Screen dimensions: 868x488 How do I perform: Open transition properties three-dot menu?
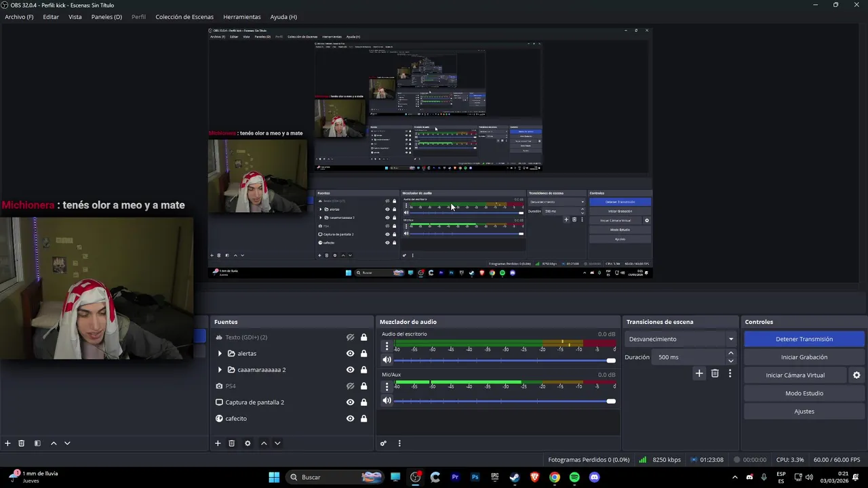click(x=730, y=373)
